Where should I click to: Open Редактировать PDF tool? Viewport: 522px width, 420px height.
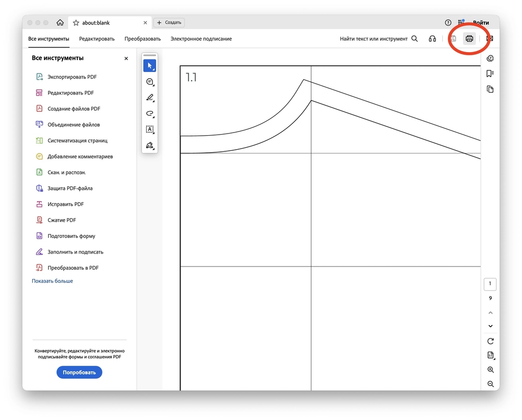tap(65, 93)
